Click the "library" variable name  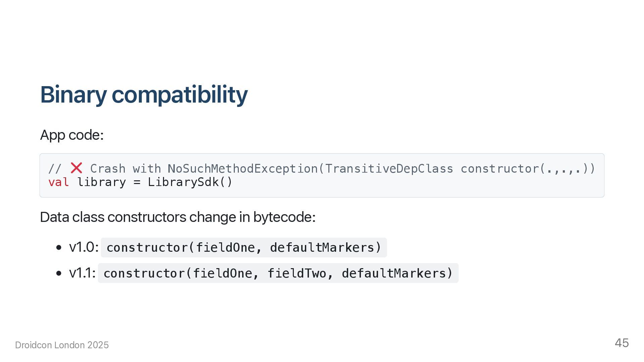click(101, 182)
